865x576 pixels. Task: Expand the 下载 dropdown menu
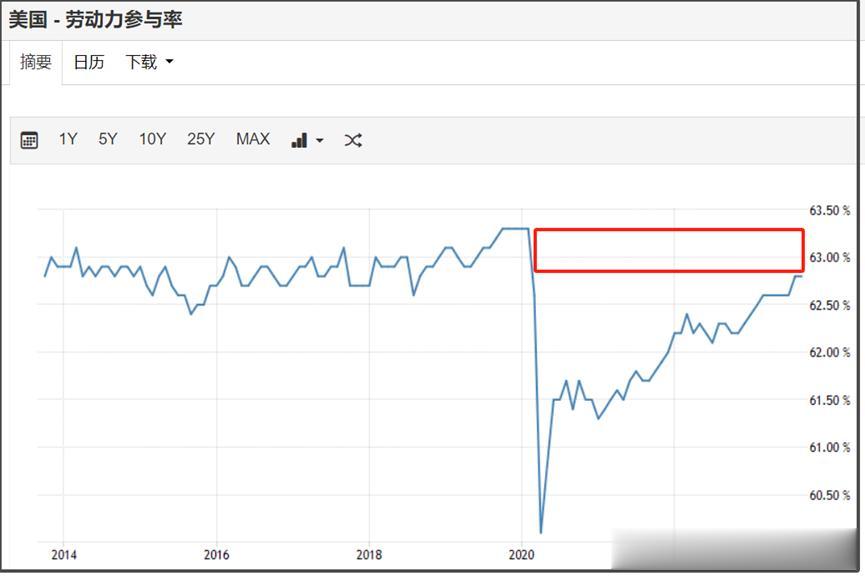149,62
